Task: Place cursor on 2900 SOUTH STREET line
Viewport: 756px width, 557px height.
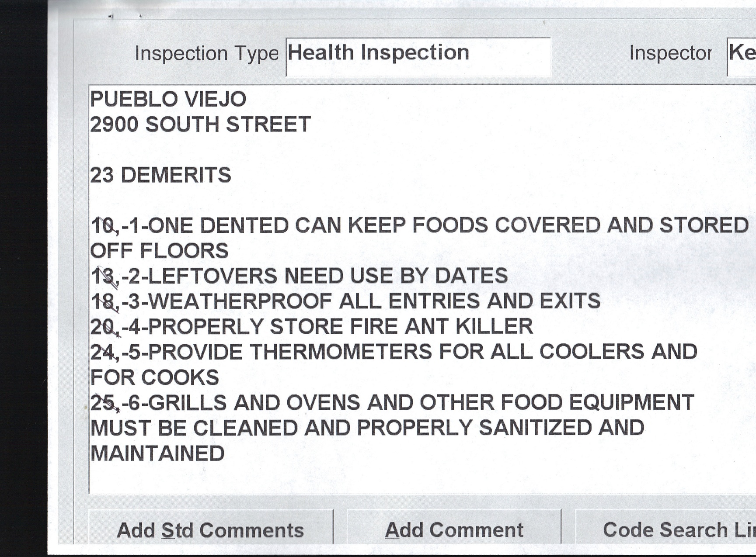Action: [200, 125]
